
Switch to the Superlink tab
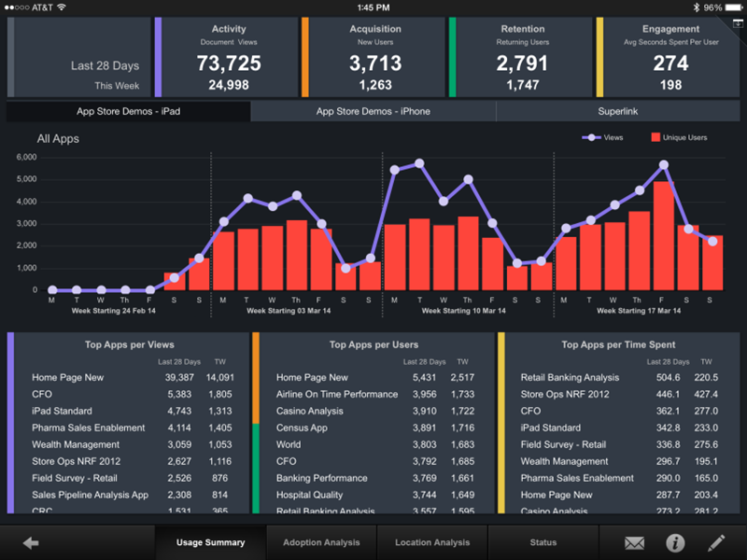(x=620, y=111)
